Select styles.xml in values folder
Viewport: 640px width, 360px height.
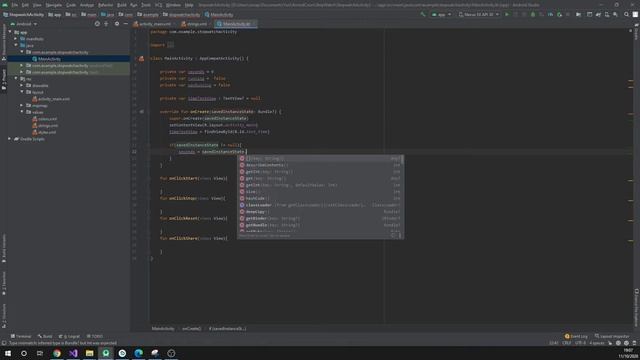47,132
